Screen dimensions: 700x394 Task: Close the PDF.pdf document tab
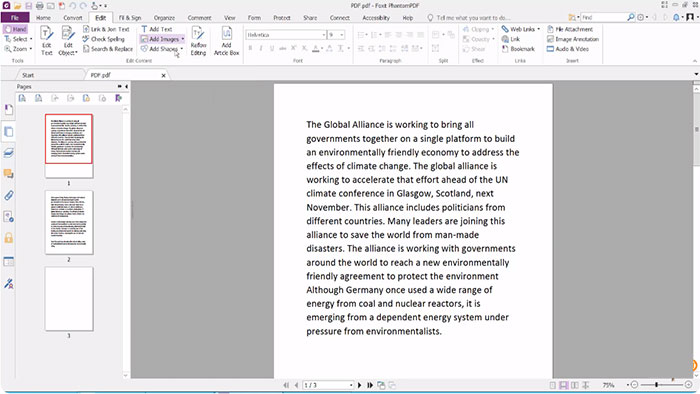click(x=163, y=75)
